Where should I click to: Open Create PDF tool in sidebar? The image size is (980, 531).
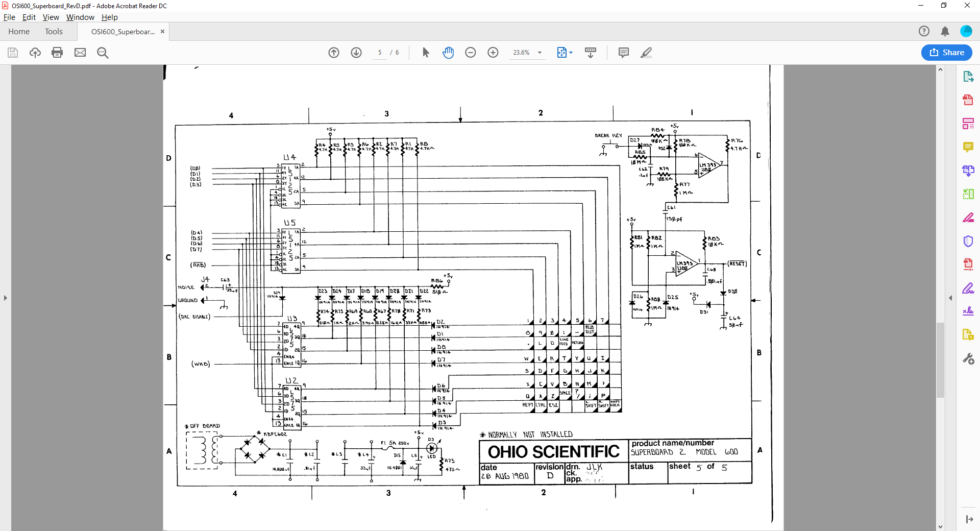click(x=968, y=100)
